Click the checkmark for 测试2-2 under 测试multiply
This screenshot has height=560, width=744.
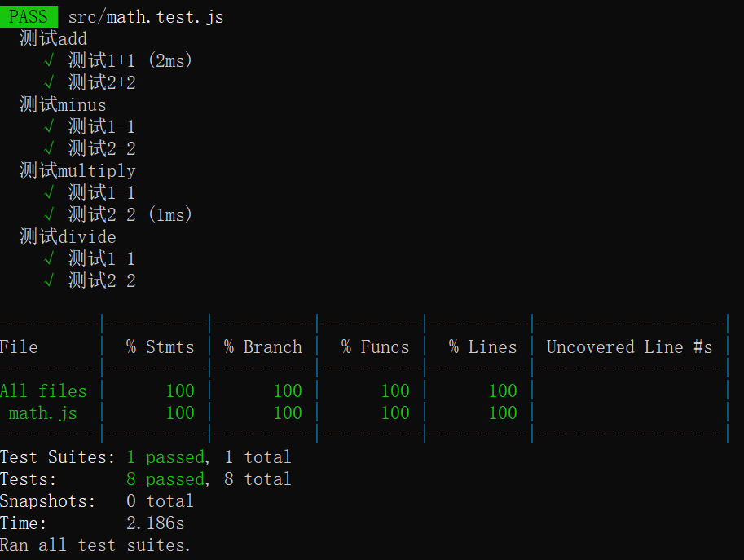(49, 214)
